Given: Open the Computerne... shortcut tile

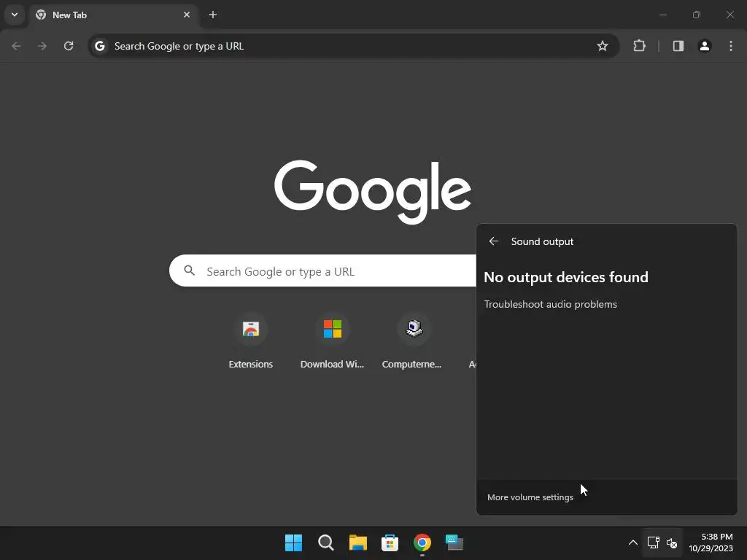Looking at the screenshot, I should [412, 341].
